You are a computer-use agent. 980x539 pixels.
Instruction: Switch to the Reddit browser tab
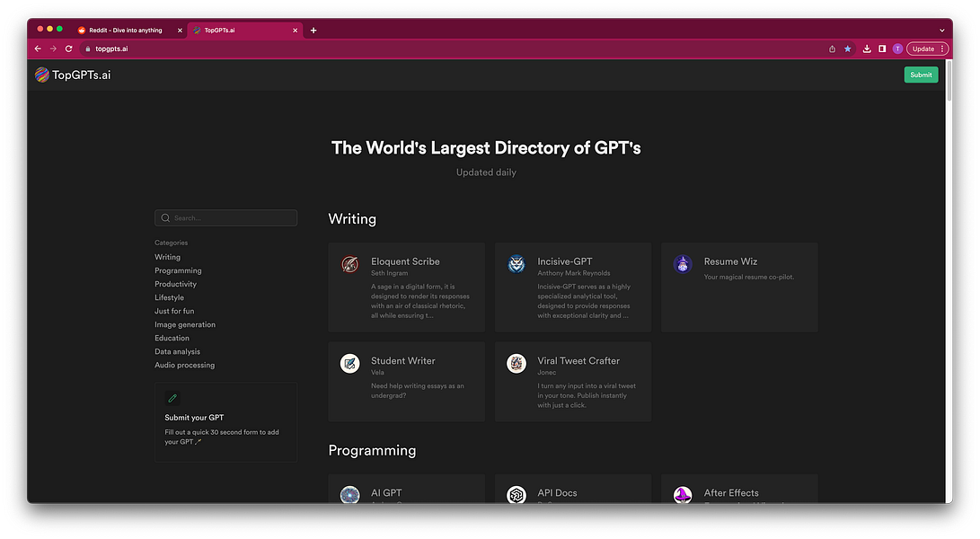(x=126, y=29)
